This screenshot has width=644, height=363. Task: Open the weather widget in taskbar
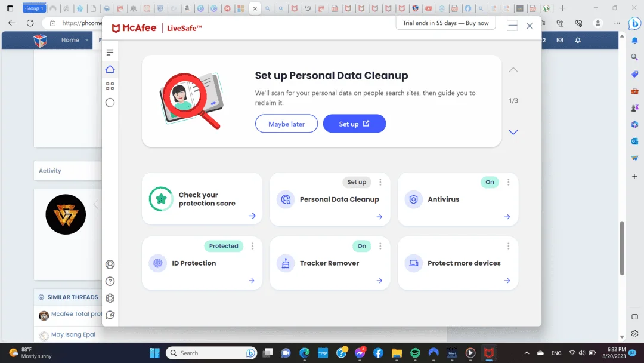(31, 353)
